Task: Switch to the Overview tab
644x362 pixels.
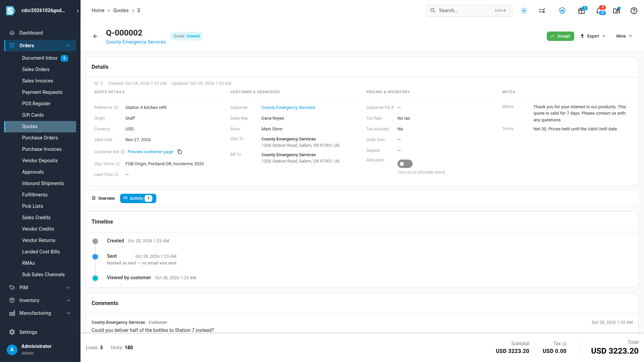Action: pos(103,198)
